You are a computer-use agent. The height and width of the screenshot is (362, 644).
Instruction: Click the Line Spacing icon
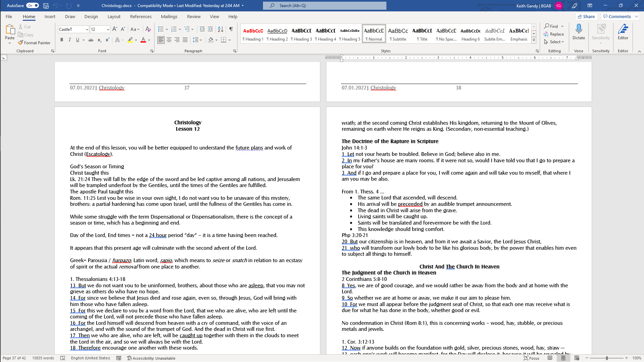196,40
